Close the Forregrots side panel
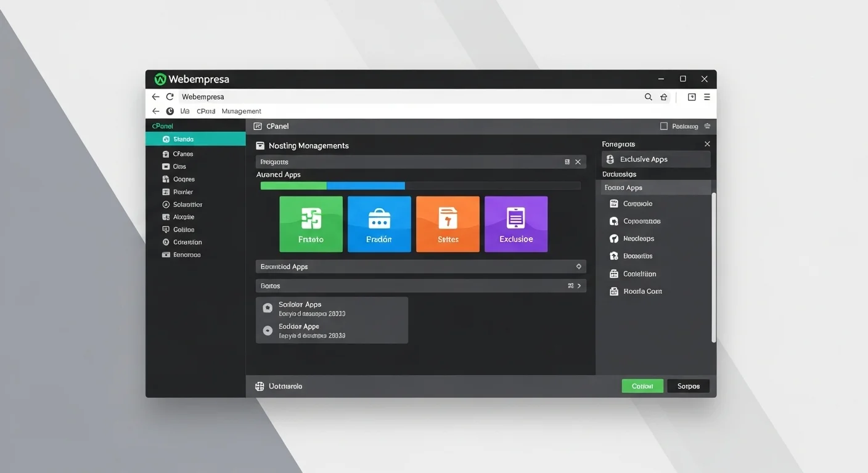Image resolution: width=868 pixels, height=473 pixels. (707, 144)
